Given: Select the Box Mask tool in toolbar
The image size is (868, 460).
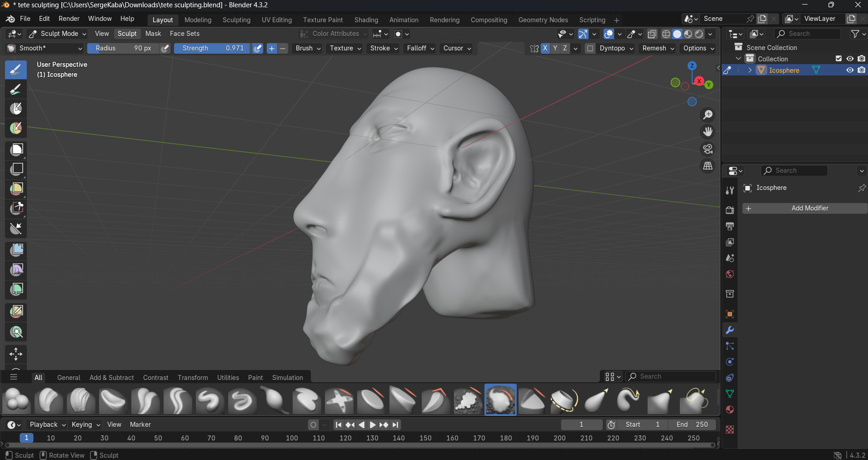Looking at the screenshot, I should click(16, 150).
